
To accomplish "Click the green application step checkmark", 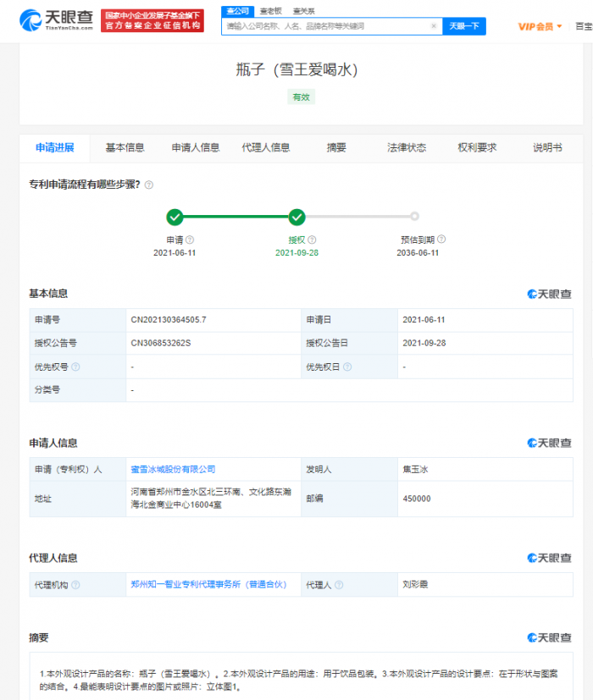I will pyautogui.click(x=175, y=218).
